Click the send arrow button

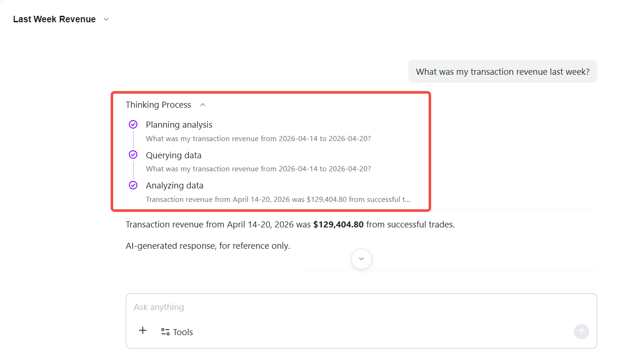[581, 331]
